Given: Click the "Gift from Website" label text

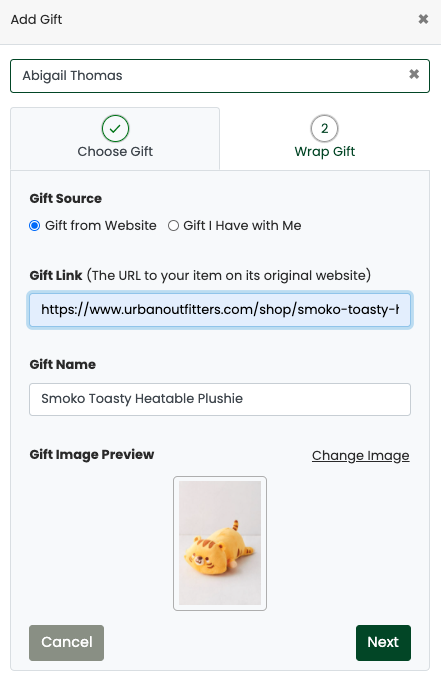Looking at the screenshot, I should [x=101, y=225].
